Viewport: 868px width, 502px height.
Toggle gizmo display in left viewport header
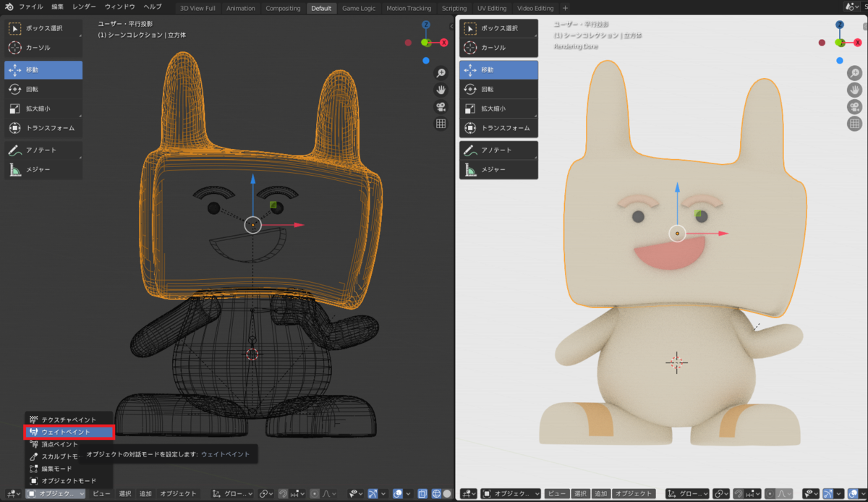tap(373, 494)
